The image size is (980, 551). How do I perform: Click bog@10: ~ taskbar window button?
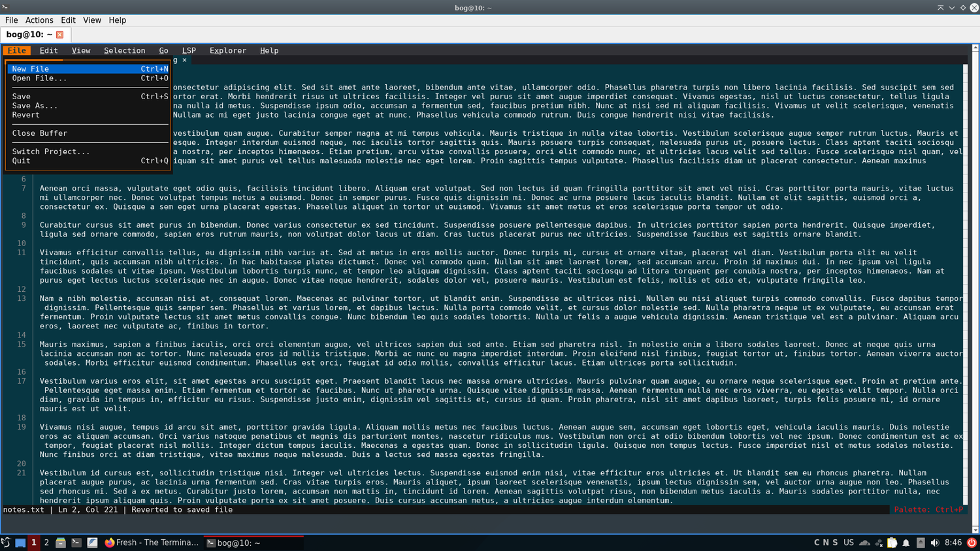point(253,543)
